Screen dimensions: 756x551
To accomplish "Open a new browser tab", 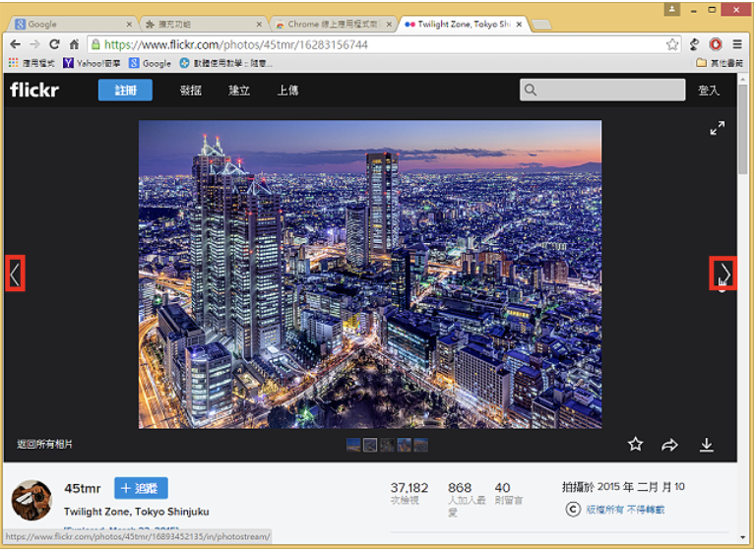I will [x=542, y=25].
